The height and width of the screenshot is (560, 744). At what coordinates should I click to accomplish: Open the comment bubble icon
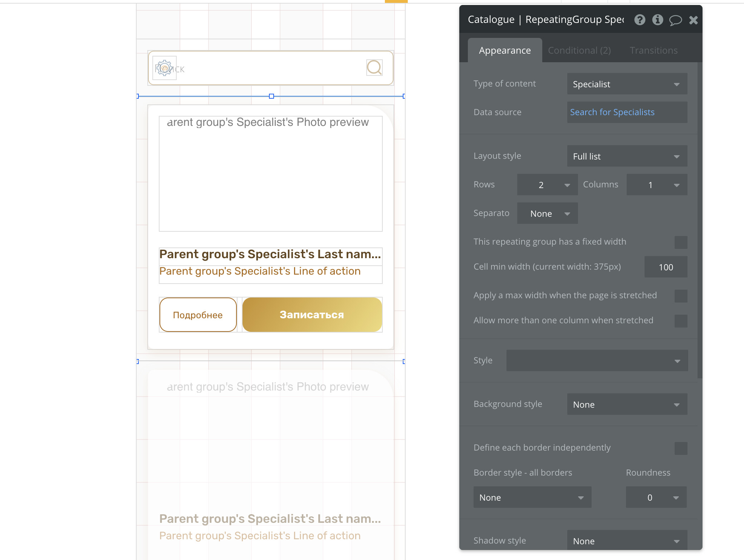(675, 20)
